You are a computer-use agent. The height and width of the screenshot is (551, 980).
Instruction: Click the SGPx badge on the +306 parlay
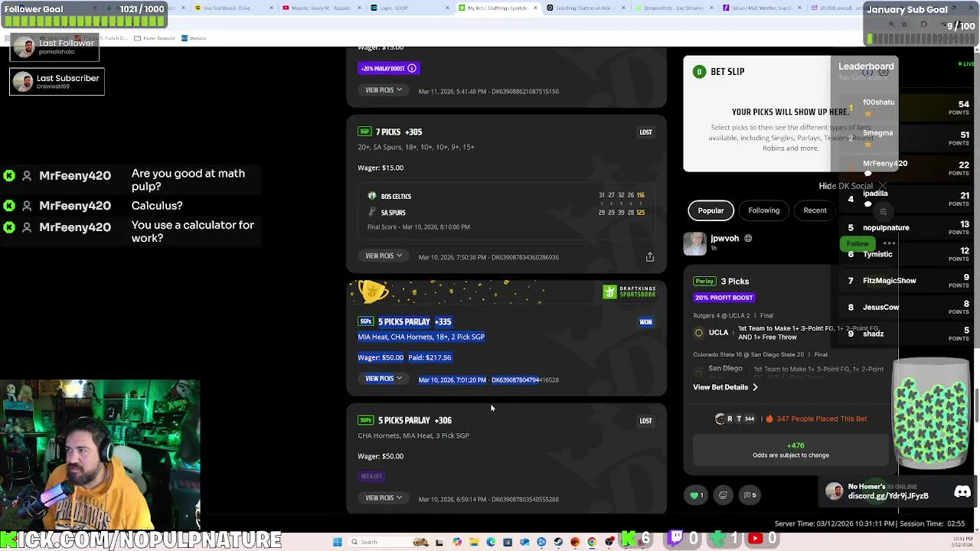pos(365,420)
